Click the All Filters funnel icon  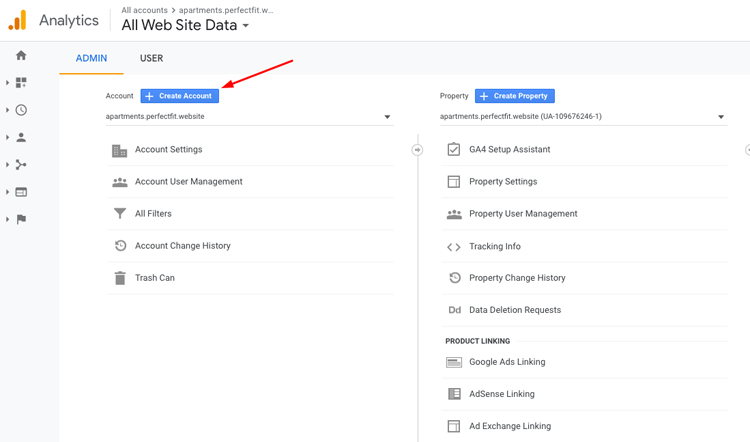[x=120, y=214]
